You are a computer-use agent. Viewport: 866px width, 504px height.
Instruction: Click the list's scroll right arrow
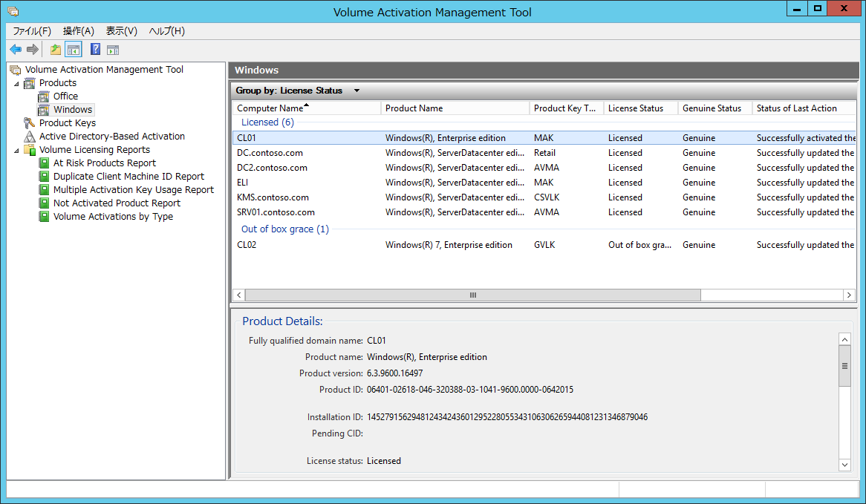850,295
